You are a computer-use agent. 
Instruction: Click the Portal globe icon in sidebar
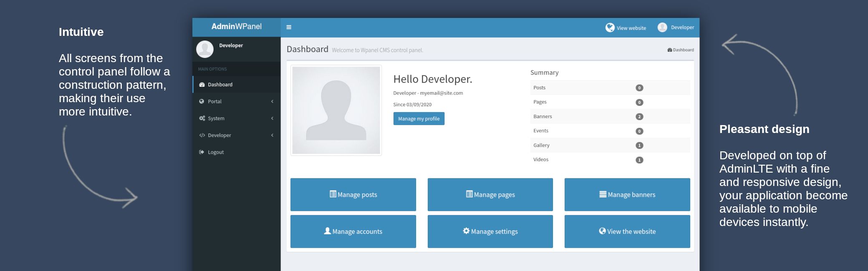(202, 102)
